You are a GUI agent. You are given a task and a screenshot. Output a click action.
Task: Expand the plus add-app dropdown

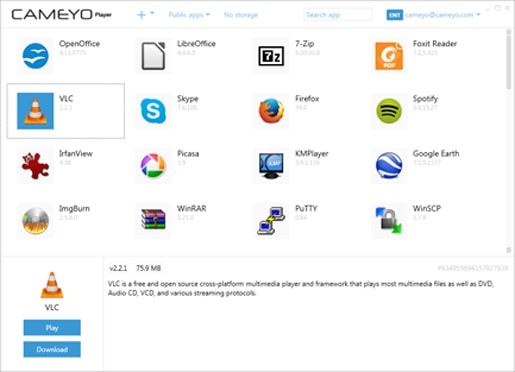point(146,15)
